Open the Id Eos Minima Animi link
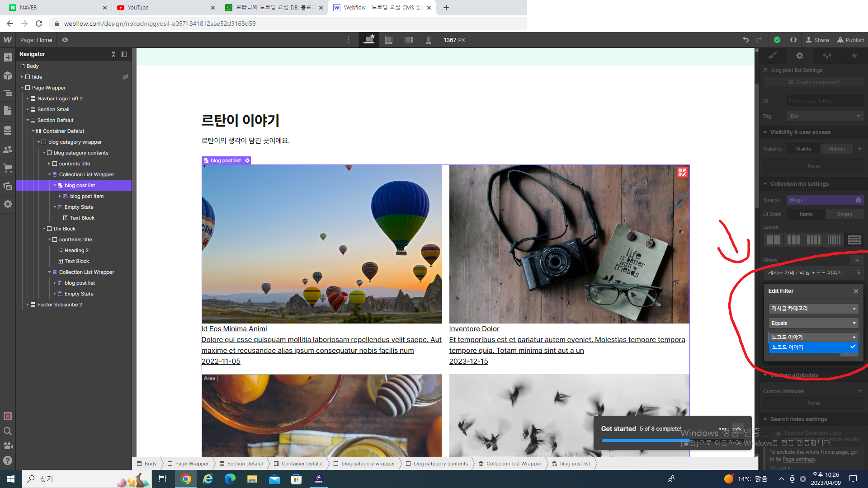This screenshot has width=868, height=488. [234, 329]
